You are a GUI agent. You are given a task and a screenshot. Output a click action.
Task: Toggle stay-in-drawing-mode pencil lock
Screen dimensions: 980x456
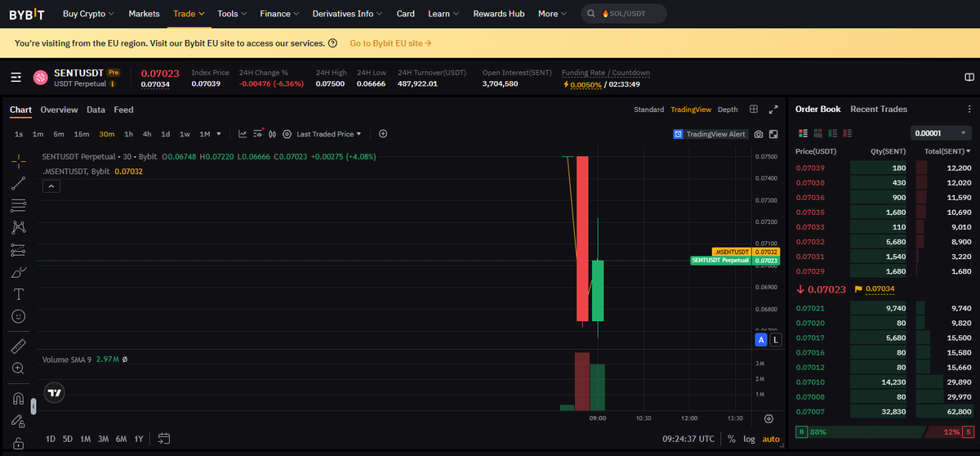pyautogui.click(x=18, y=421)
